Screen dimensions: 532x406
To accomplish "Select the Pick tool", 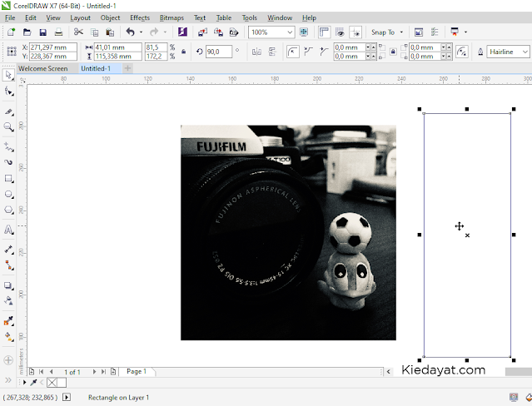I will [x=8, y=75].
